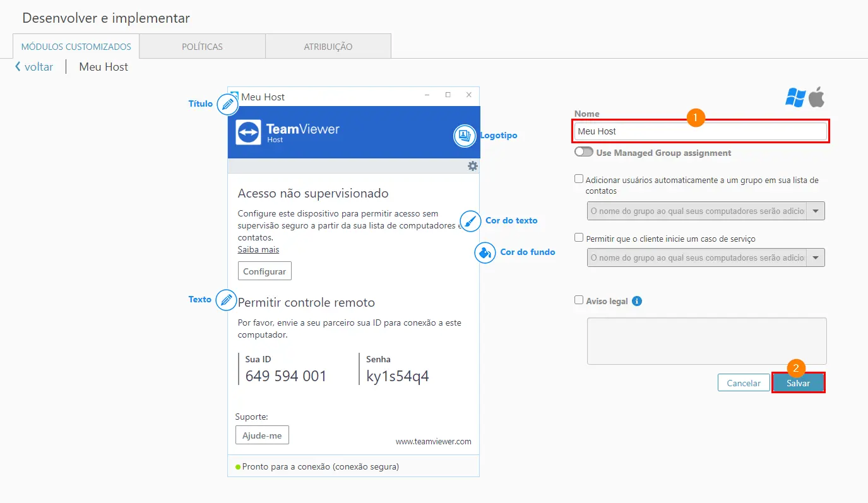This screenshot has width=868, height=503.
Task: Click the Salvar button
Action: click(x=798, y=383)
